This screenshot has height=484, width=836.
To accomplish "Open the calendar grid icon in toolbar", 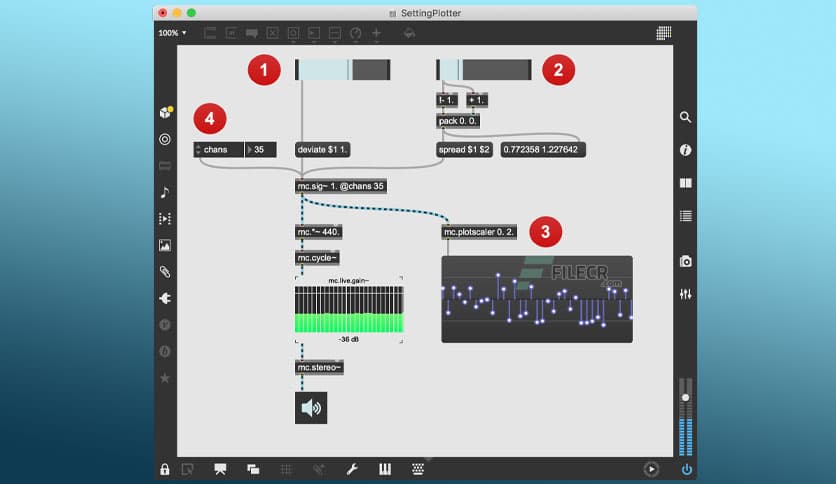I will pos(664,33).
